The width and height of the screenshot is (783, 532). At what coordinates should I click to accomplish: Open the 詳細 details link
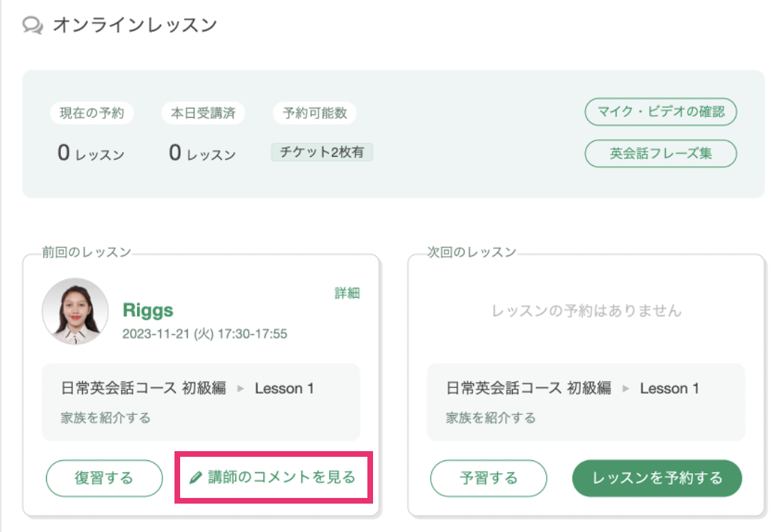347,293
